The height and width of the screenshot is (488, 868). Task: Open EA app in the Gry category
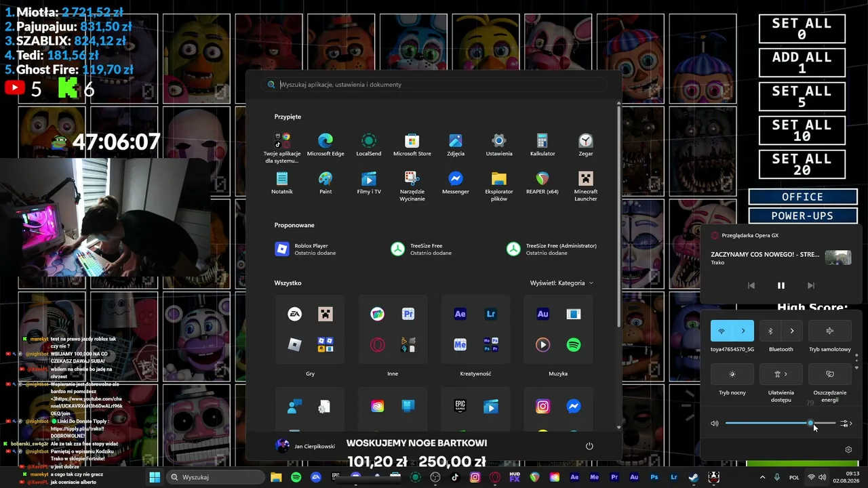(294, 314)
